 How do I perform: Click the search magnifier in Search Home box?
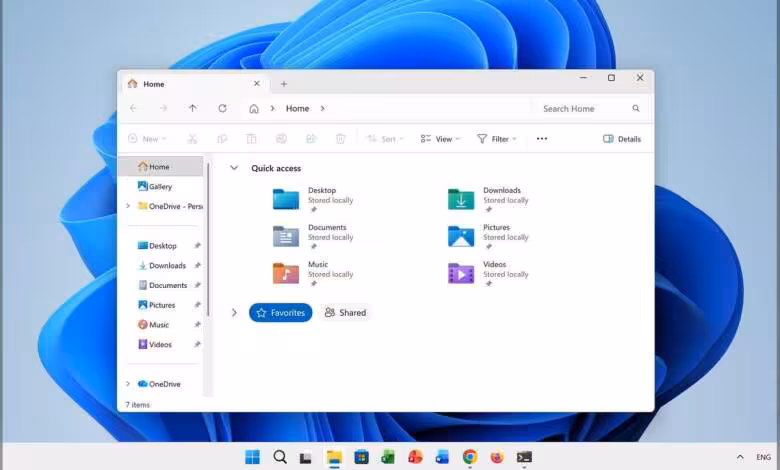tap(636, 108)
